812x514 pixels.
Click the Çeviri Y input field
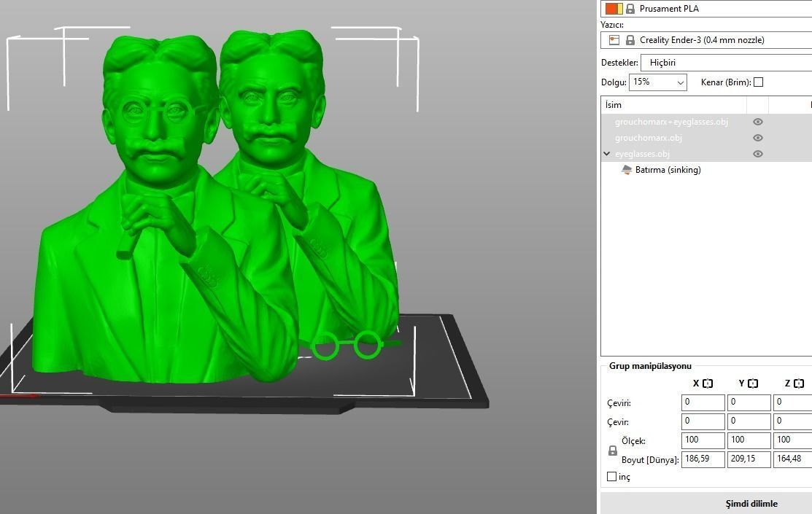[x=749, y=402]
